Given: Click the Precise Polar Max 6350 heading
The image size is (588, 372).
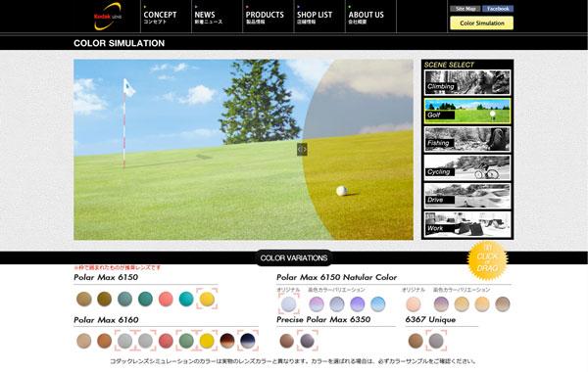Looking at the screenshot, I should click(x=323, y=319).
